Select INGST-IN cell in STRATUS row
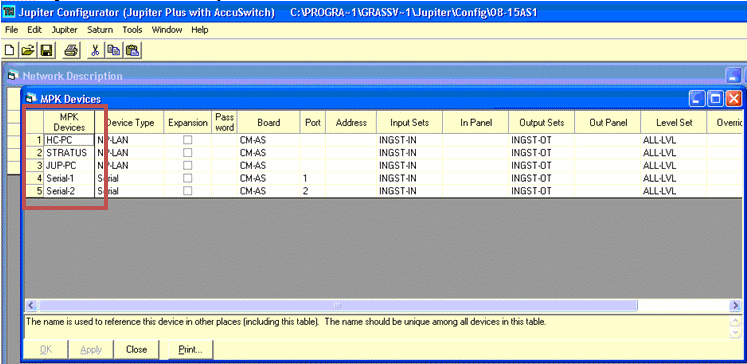The height and width of the screenshot is (364, 747). pyautogui.click(x=410, y=153)
